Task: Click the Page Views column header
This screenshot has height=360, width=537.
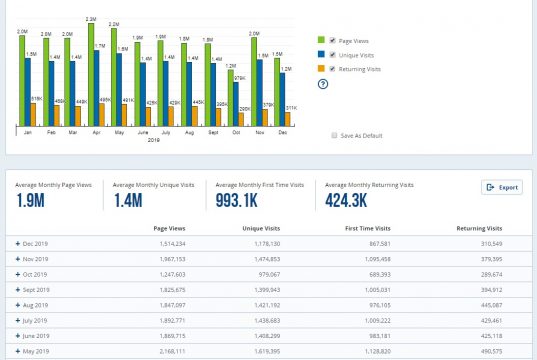Action: [169, 228]
